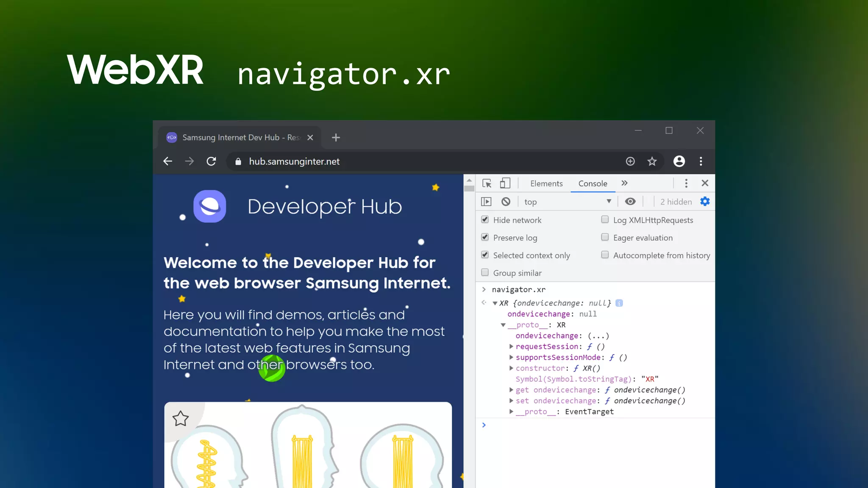This screenshot has height=488, width=868.
Task: Go forward using the browser forward arrow
Action: [189, 161]
